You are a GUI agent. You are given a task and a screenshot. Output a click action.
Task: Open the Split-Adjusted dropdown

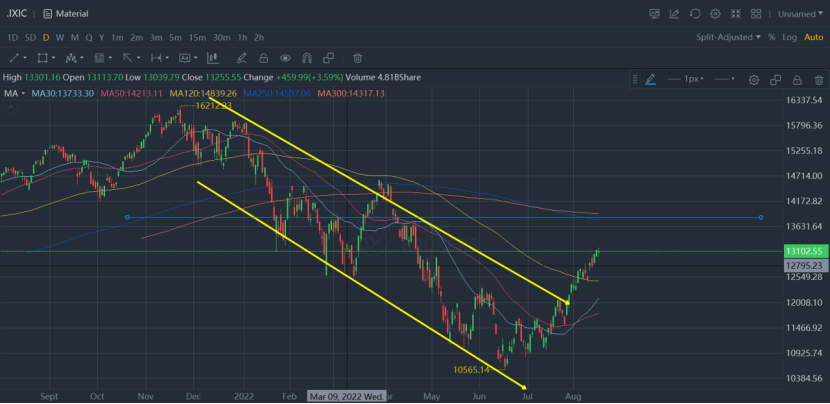click(x=728, y=37)
